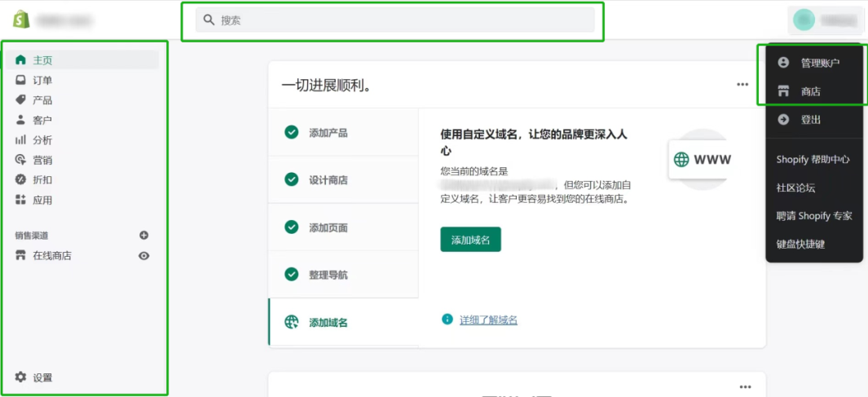Open 应用 apps section
This screenshot has height=397, width=868.
tap(42, 200)
